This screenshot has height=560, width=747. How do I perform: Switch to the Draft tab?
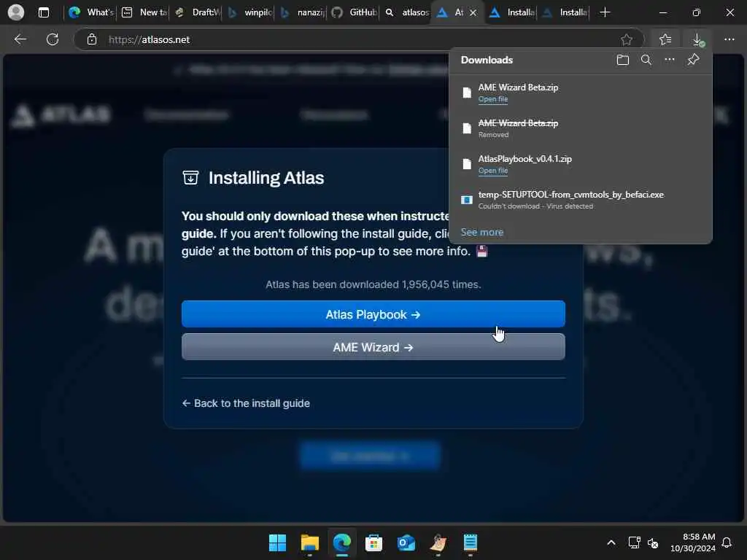(196, 12)
